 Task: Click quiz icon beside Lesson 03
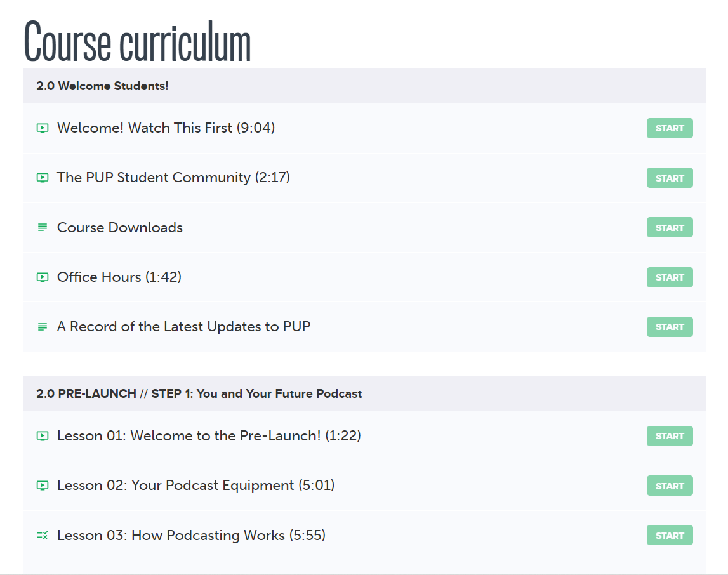pos(43,536)
